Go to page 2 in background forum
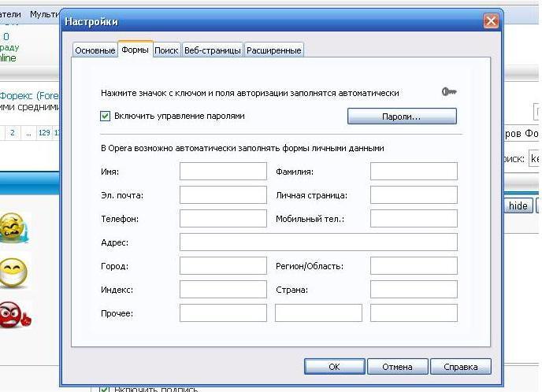542x392 pixels. pyautogui.click(x=13, y=132)
